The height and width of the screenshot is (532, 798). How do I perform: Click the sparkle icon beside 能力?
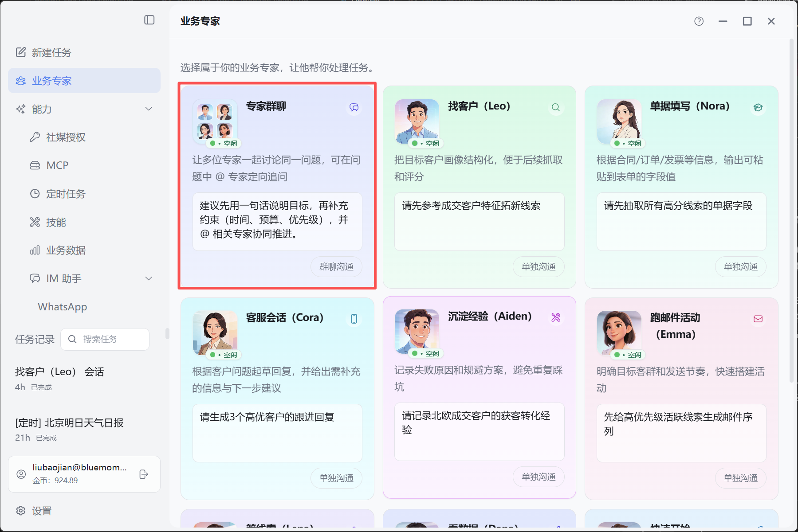pos(21,109)
